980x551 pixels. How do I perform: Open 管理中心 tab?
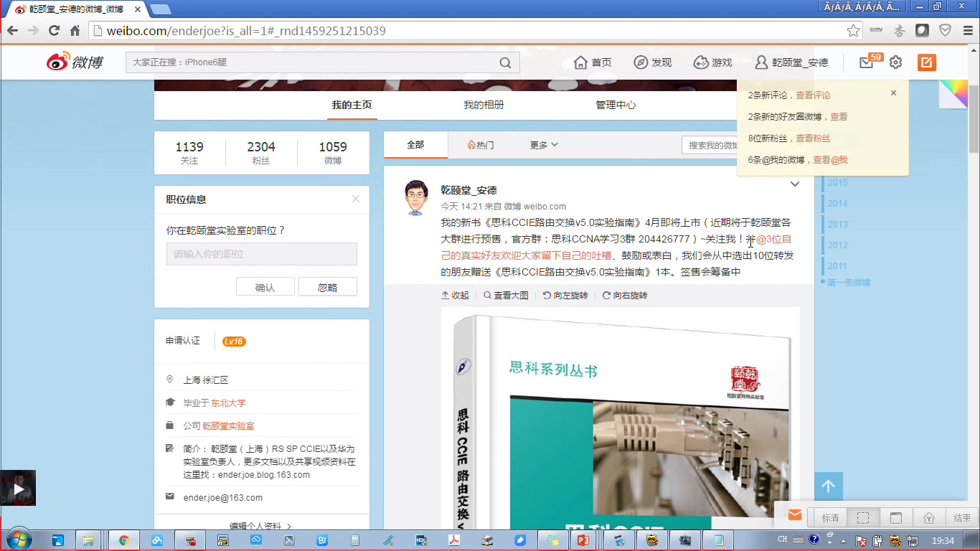[616, 105]
